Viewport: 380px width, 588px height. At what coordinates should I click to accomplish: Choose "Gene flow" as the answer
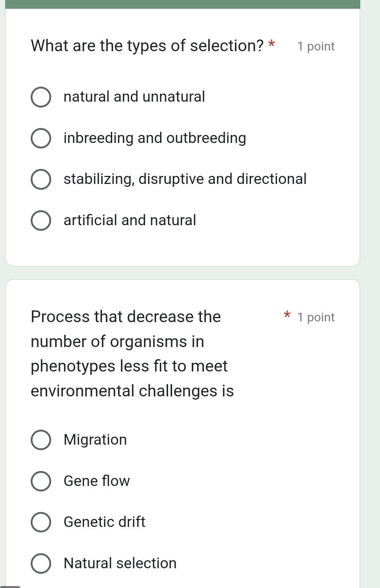(41, 481)
